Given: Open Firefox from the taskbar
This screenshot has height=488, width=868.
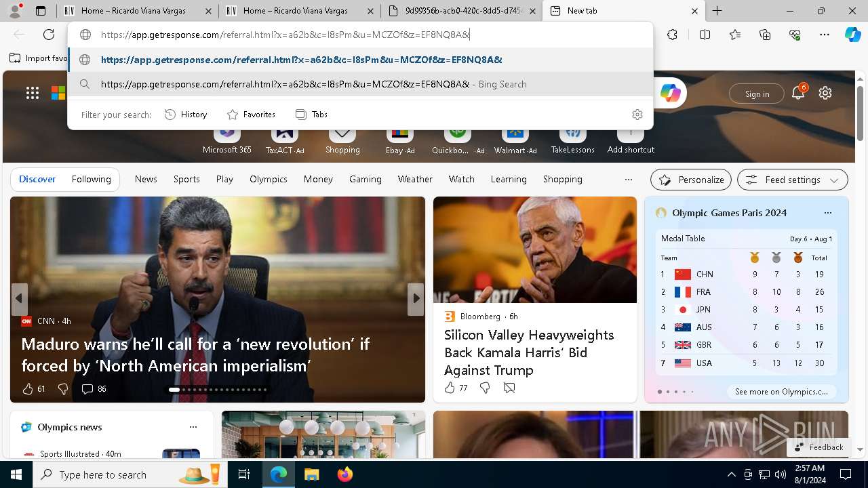Looking at the screenshot, I should coord(344,474).
